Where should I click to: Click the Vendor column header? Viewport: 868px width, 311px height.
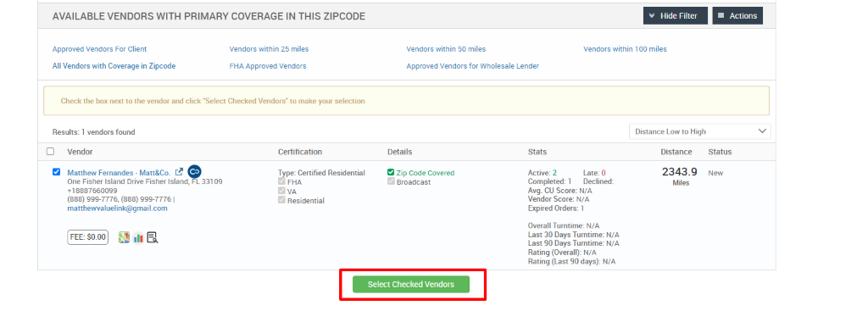coord(80,152)
